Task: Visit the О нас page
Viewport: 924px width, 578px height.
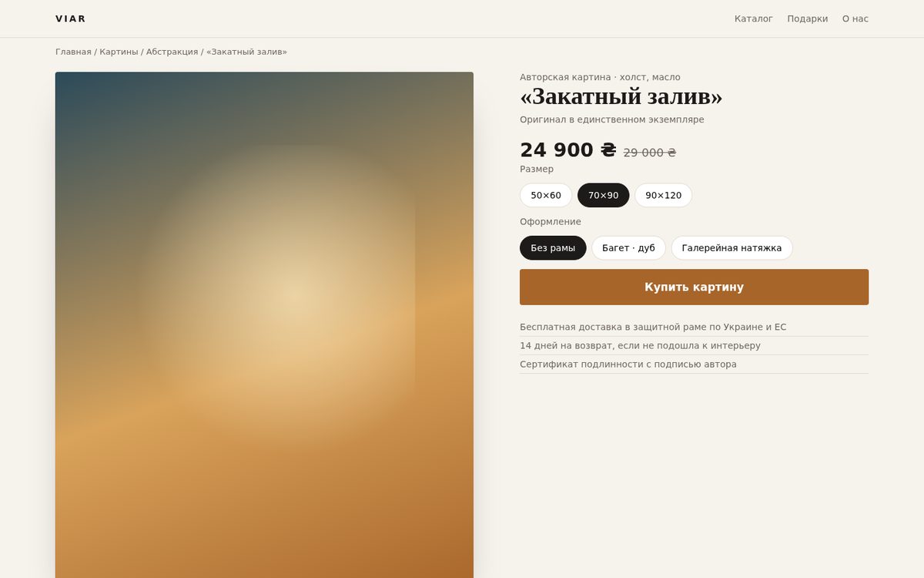Action: pos(855,18)
